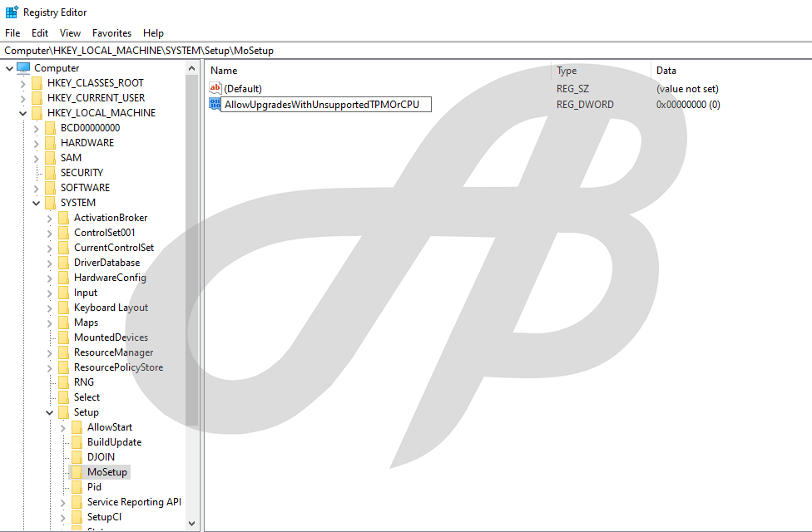This screenshot has width=812, height=532.
Task: Expand the CurrentControlSet chevron
Action: [x=50, y=249]
